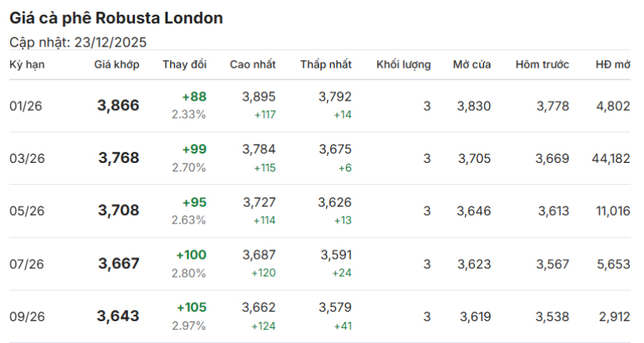Select the open interest value 44,182
This screenshot has height=343, width=644.
611,158
